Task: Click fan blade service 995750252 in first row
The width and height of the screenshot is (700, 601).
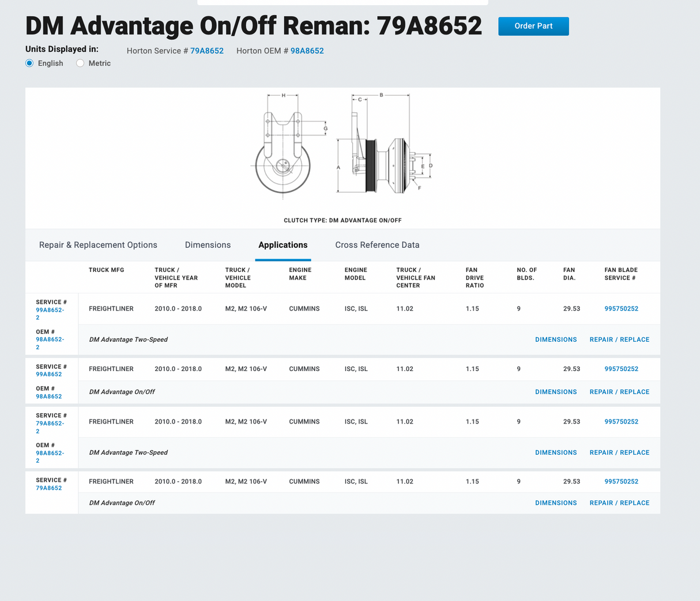Action: pyautogui.click(x=621, y=309)
